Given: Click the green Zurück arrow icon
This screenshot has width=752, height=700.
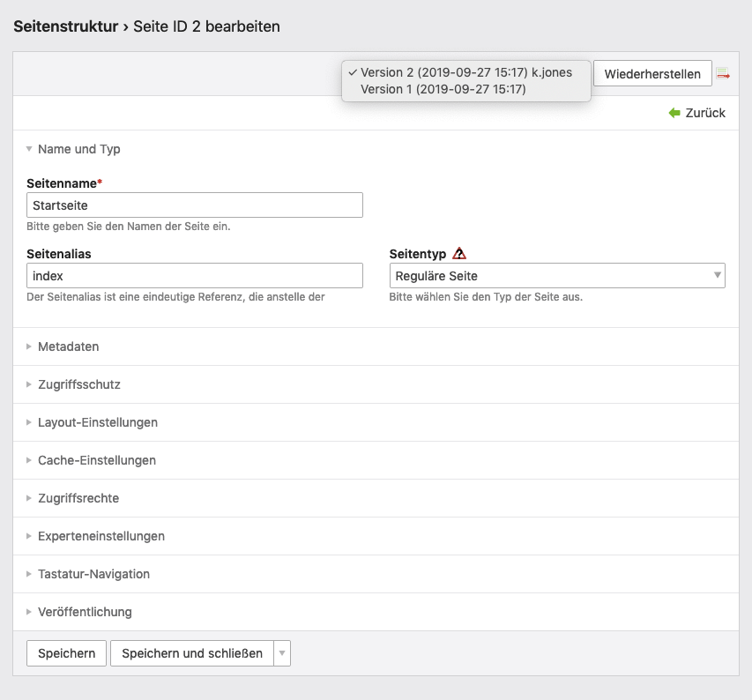Looking at the screenshot, I should click(674, 113).
